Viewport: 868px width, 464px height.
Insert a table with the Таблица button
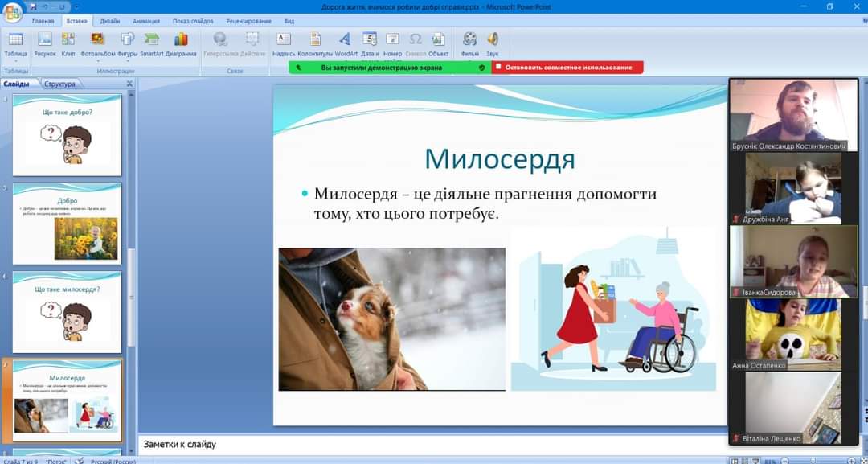coord(15,44)
